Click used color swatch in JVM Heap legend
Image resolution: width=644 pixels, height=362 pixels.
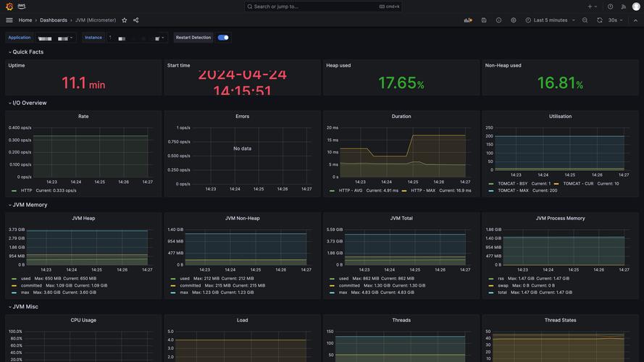[14, 279]
